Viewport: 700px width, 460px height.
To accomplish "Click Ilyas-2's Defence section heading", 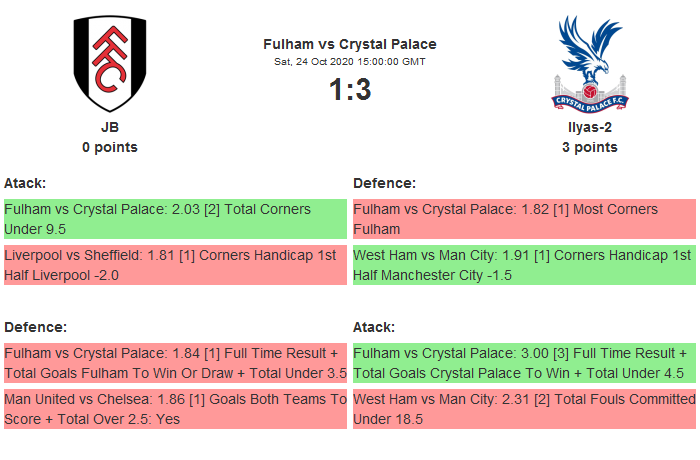I will click(x=384, y=183).
